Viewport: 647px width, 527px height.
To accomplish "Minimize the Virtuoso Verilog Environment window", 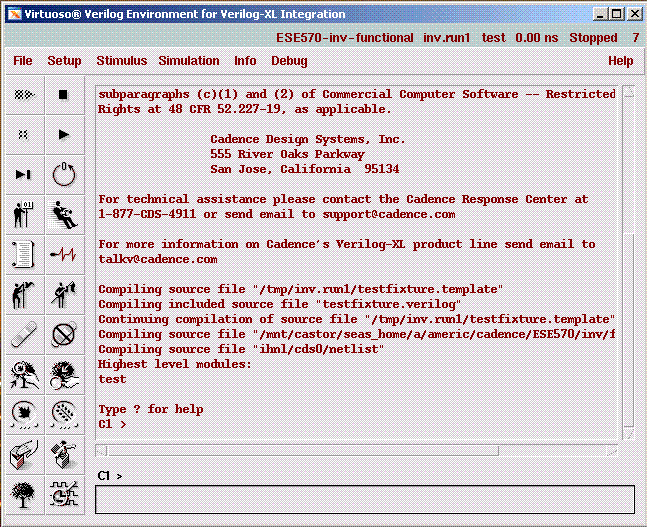I will [x=600, y=14].
